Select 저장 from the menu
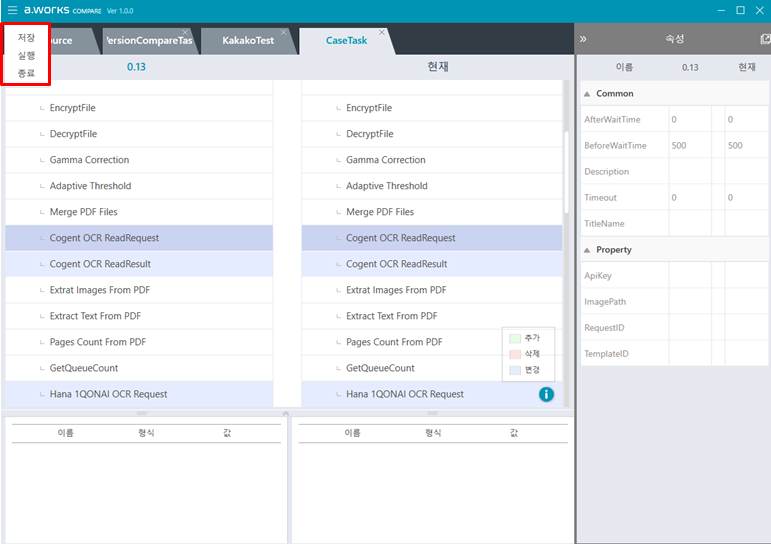This screenshot has width=771, height=544. [26, 37]
